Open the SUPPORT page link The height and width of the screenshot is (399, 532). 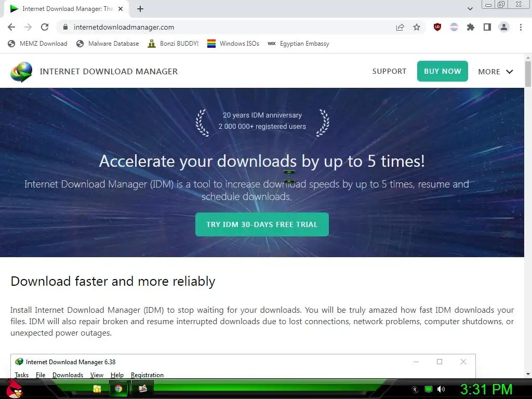[389, 71]
